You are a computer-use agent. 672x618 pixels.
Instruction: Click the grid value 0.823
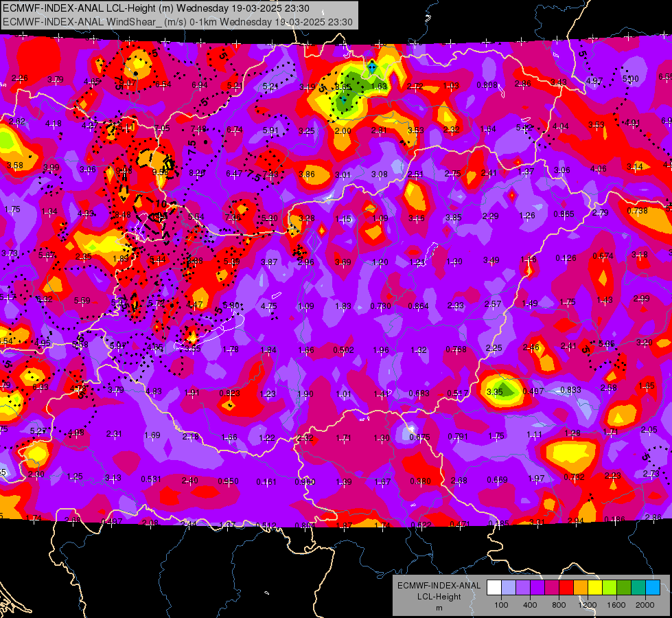[230, 393]
